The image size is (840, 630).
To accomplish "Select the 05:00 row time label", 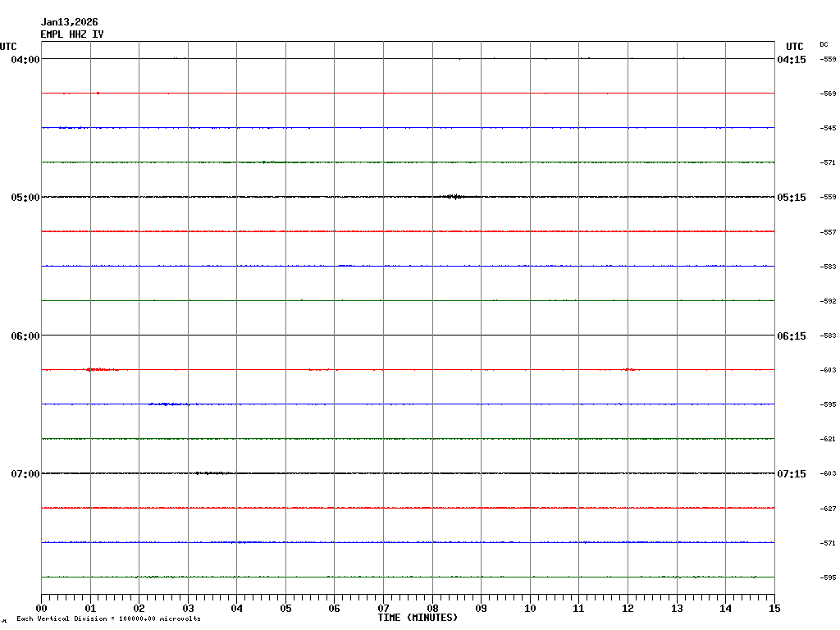I will click(25, 198).
